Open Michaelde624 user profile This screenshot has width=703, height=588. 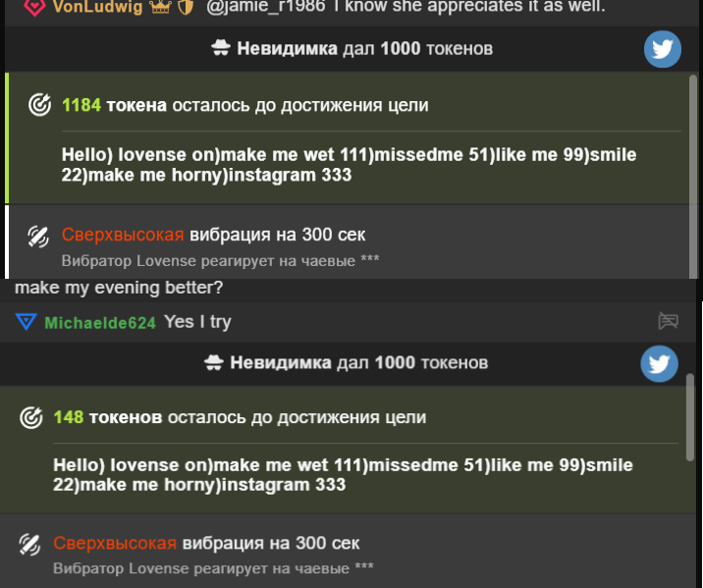tap(100, 323)
